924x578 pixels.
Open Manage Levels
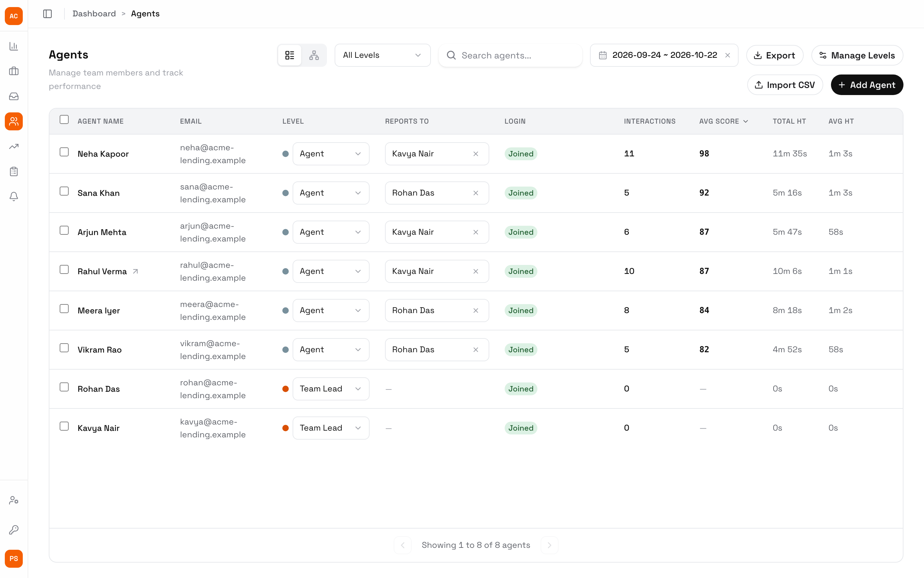coord(857,56)
